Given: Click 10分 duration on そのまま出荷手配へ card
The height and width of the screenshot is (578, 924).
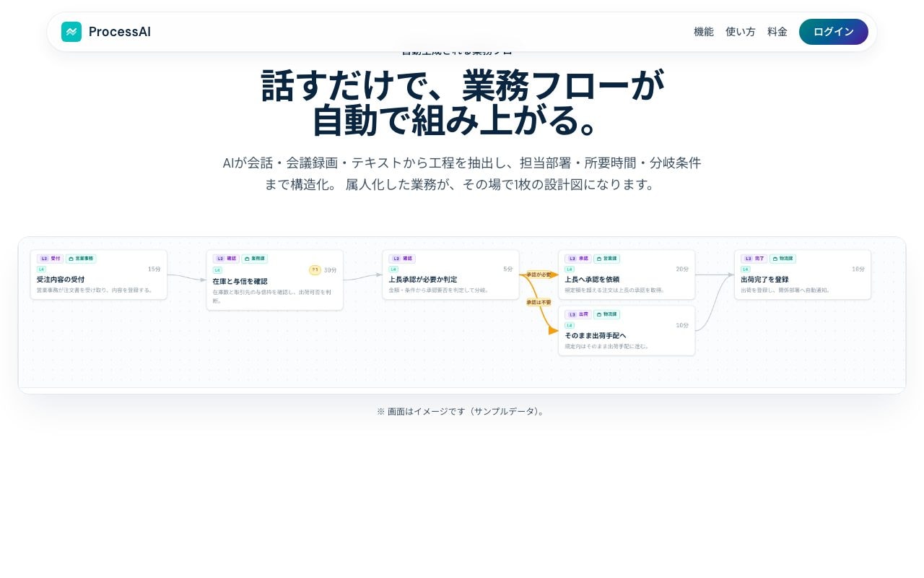Looking at the screenshot, I should (683, 325).
